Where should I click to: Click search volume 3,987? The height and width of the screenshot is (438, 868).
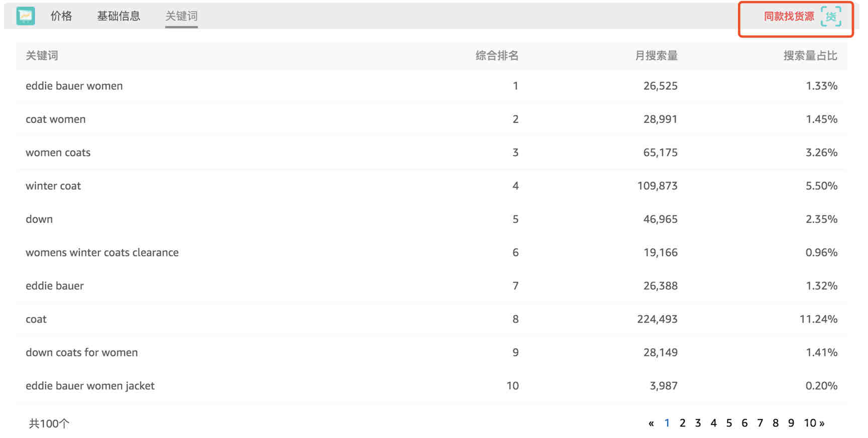click(664, 386)
